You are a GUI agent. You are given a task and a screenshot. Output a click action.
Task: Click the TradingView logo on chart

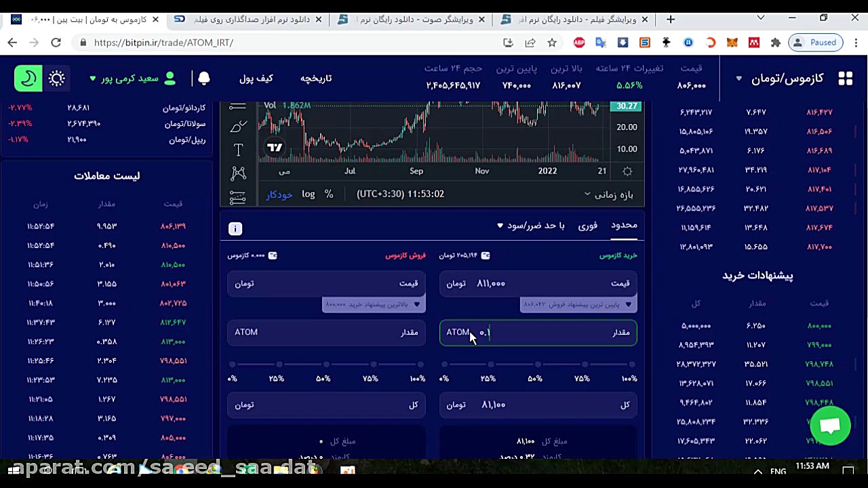275,147
